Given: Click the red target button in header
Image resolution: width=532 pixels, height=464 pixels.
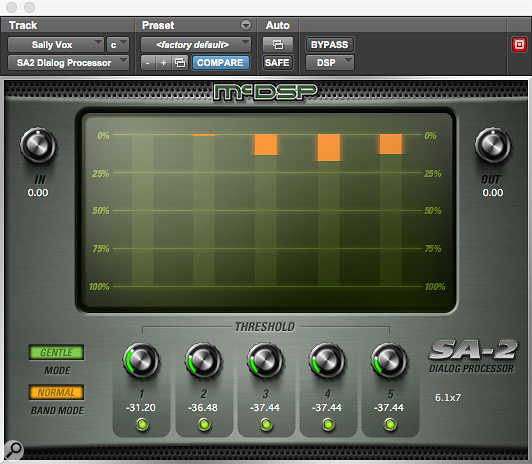Looking at the screenshot, I should click(x=519, y=44).
